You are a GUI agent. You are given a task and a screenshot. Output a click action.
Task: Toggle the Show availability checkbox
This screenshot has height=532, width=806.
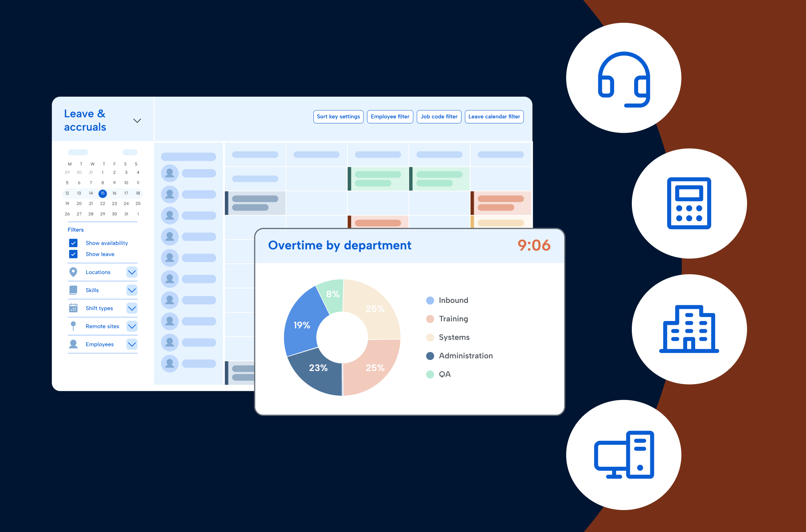click(x=73, y=243)
